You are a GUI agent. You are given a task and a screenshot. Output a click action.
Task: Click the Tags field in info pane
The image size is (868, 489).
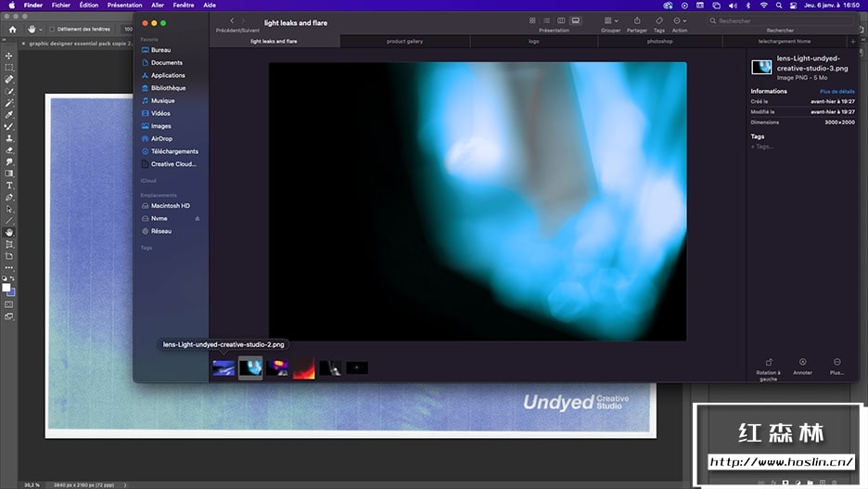(762, 147)
